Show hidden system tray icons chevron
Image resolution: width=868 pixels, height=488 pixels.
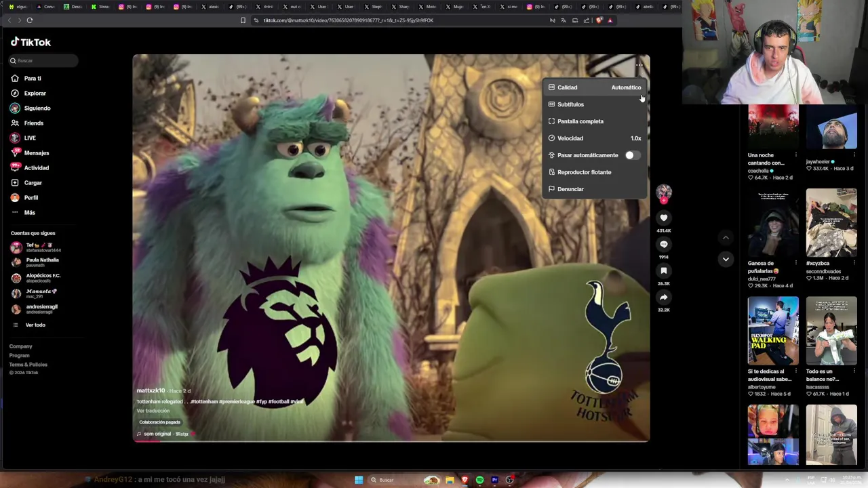tap(787, 480)
